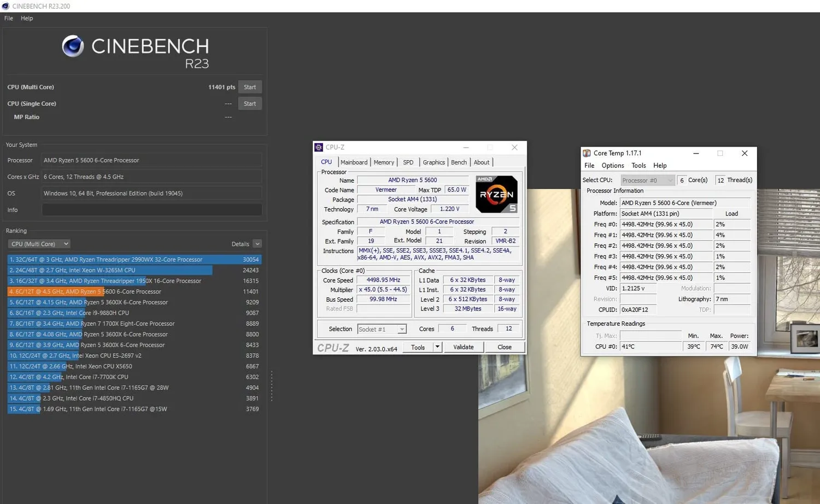Open the Graphics tab in CPU-Z
820x504 pixels.
(x=434, y=162)
